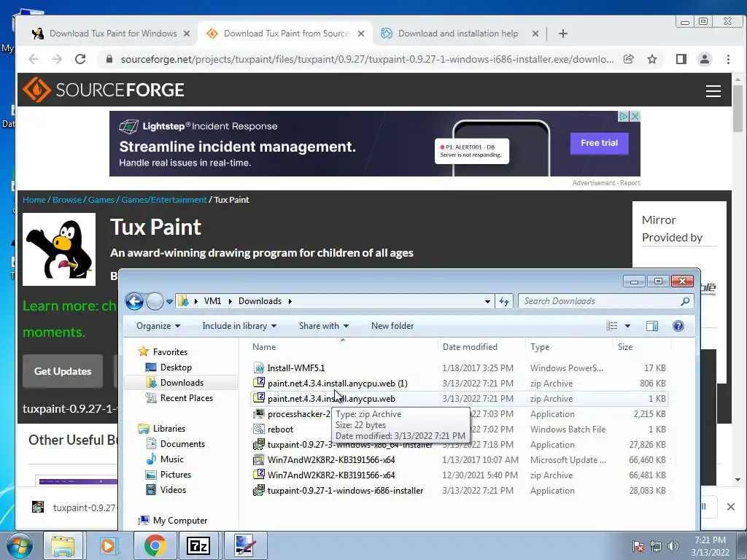Expand the arrow after the Downloads breadcrumb
The height and width of the screenshot is (560, 747).
290,301
